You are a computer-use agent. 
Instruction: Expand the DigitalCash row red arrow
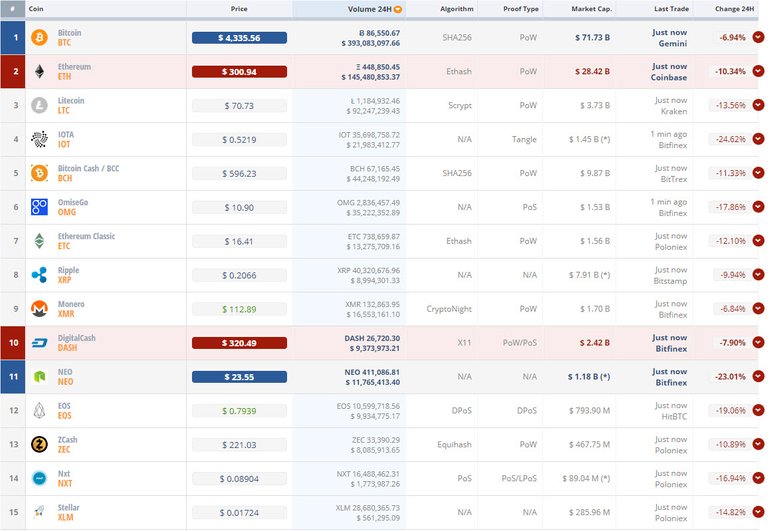pyautogui.click(x=758, y=342)
